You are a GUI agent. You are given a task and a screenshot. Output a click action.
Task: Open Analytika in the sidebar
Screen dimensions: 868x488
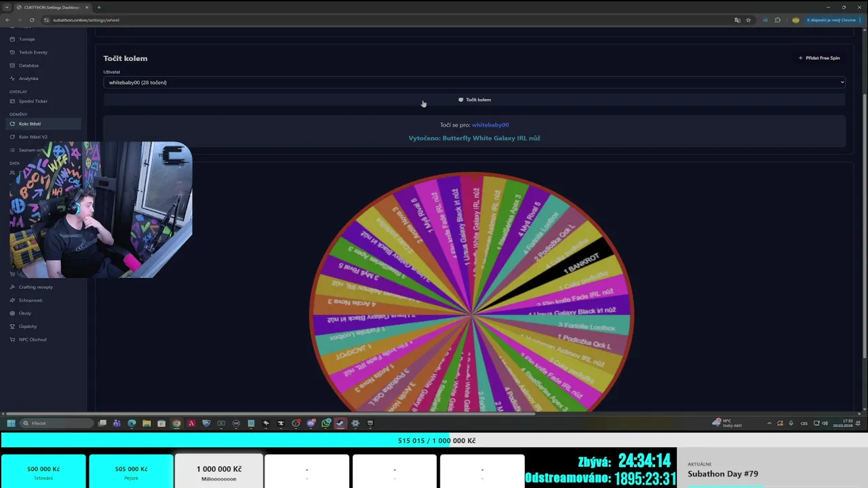[43, 79]
